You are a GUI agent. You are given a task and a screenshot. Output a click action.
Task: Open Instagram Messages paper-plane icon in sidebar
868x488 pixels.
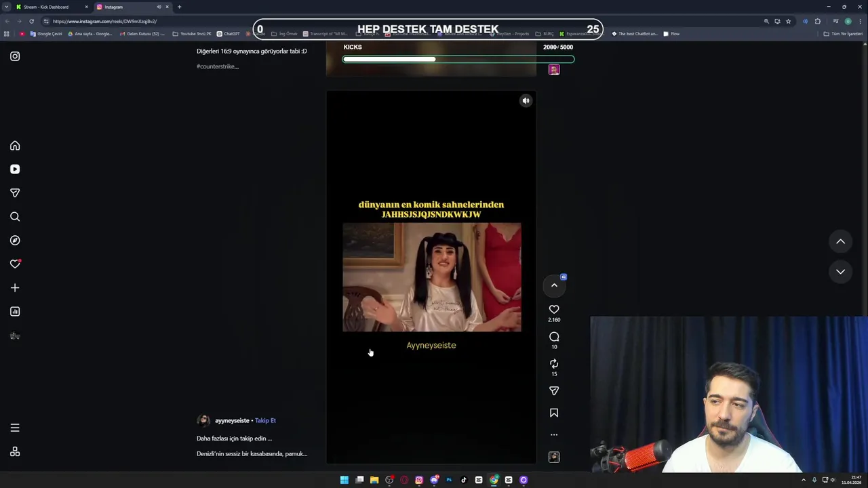(15, 193)
